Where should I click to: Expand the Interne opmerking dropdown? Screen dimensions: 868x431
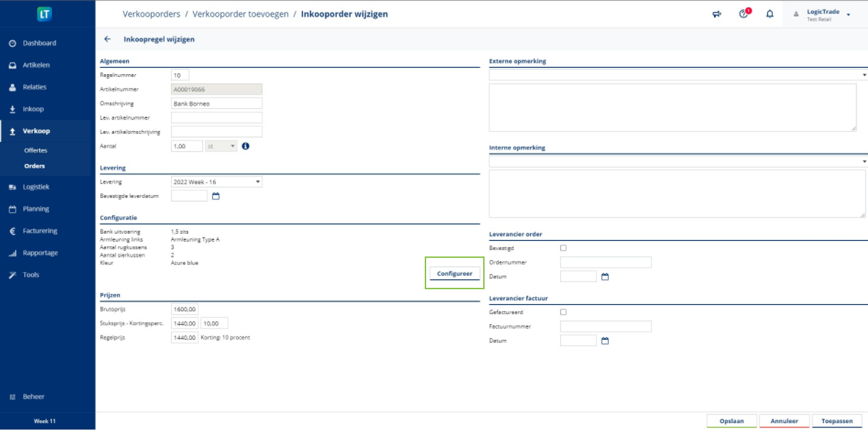[x=864, y=162]
